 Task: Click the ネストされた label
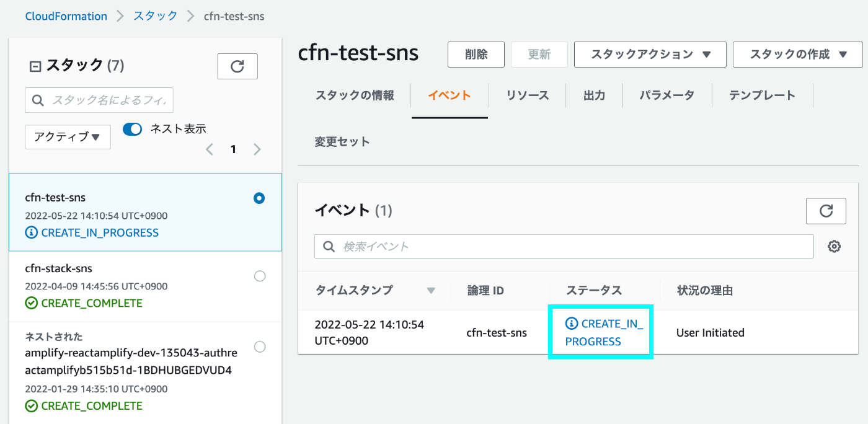(x=54, y=337)
